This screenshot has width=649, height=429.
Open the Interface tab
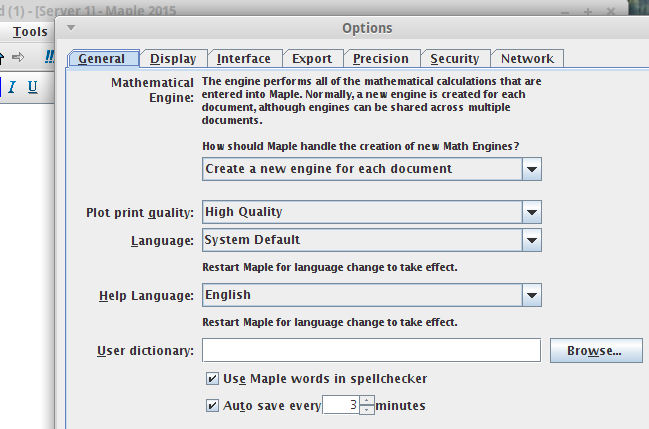click(x=243, y=59)
